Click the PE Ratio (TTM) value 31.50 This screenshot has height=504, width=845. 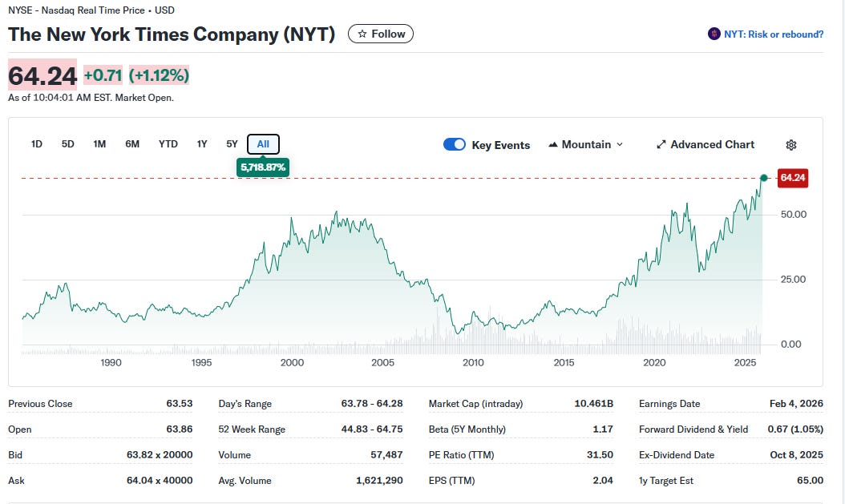click(600, 454)
